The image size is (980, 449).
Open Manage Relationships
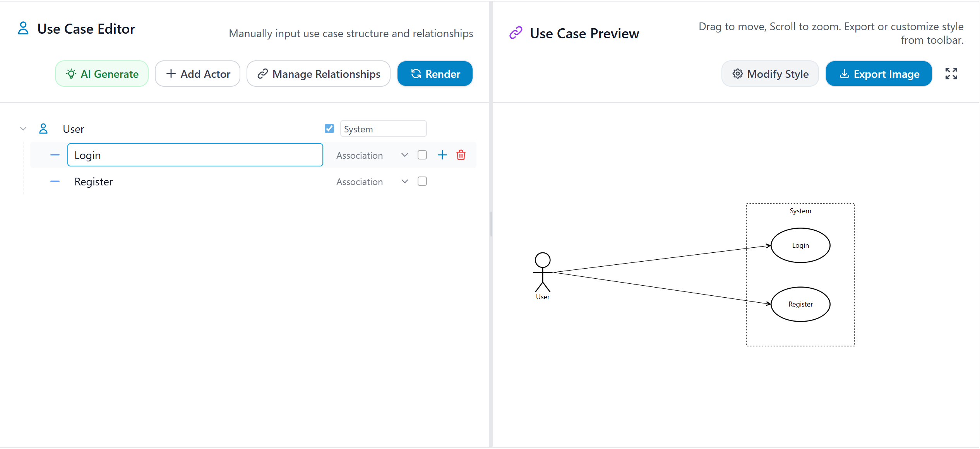tap(318, 74)
